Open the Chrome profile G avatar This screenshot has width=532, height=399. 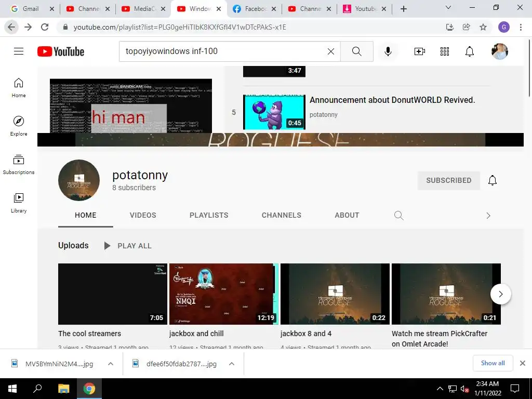tap(504, 27)
